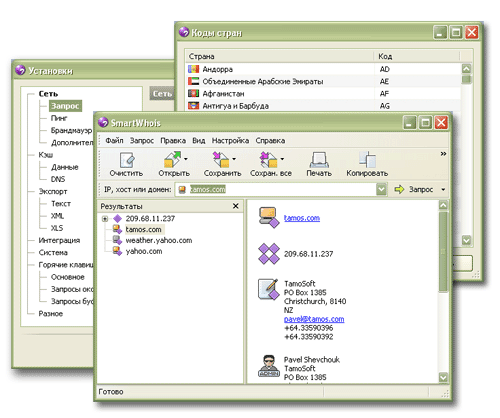The image size is (500, 418).
Task: Open the Запрос menu
Action: tap(142, 141)
